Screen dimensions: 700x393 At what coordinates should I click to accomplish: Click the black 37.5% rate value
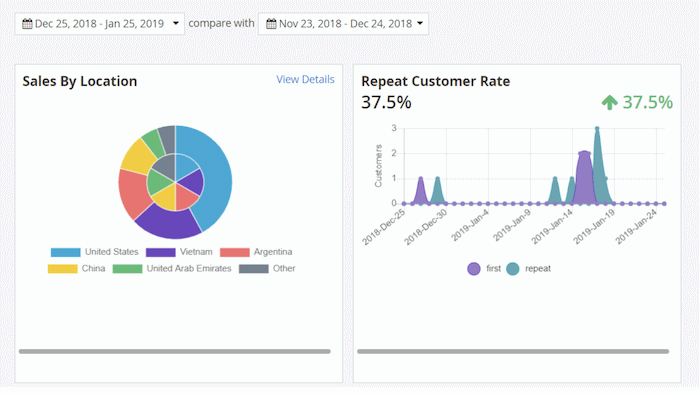click(386, 102)
